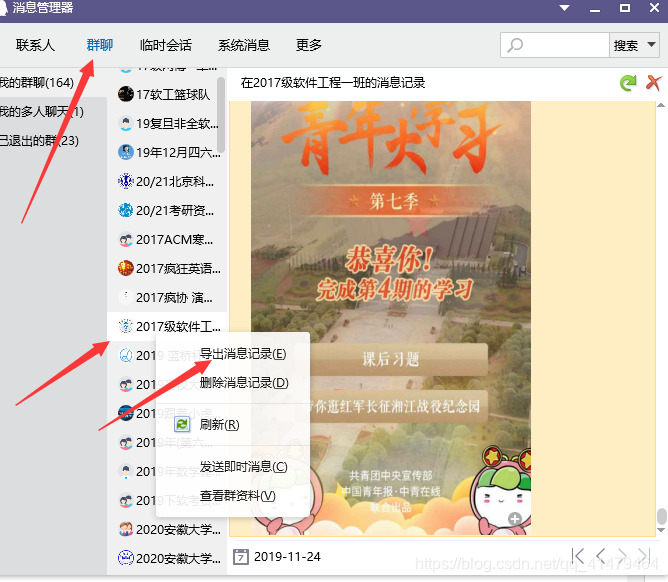Click the green refresh arrow icon in header
The image size is (668, 582).
(628, 83)
